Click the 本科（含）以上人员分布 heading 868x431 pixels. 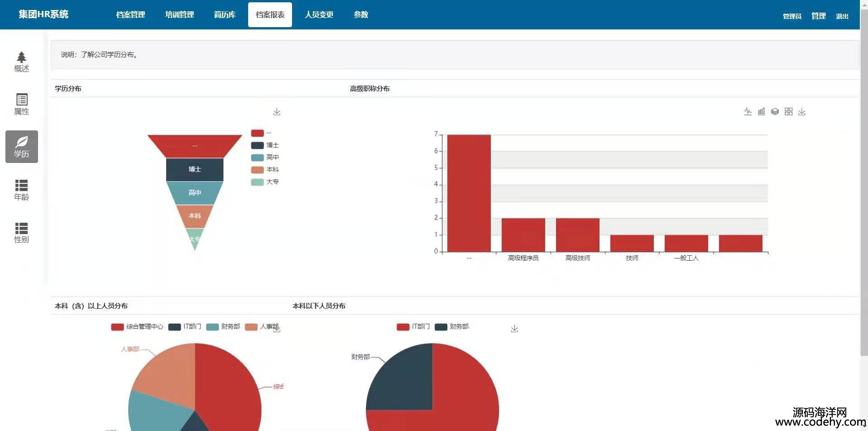[x=91, y=306]
